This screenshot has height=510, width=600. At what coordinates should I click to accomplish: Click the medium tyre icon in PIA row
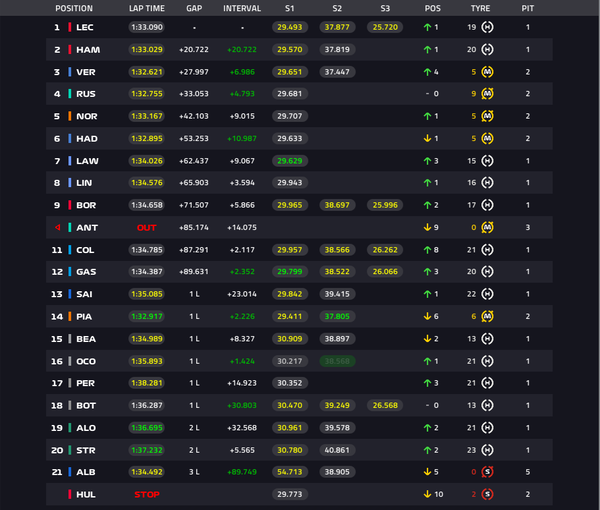(487, 316)
